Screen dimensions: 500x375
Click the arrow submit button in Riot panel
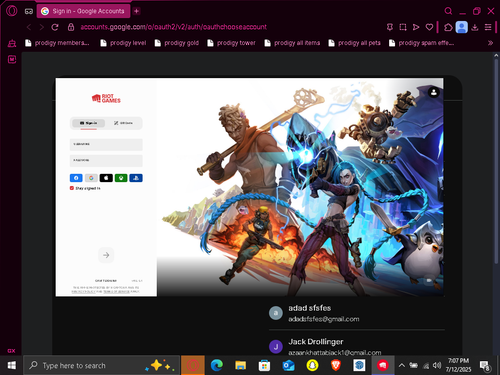click(x=106, y=255)
